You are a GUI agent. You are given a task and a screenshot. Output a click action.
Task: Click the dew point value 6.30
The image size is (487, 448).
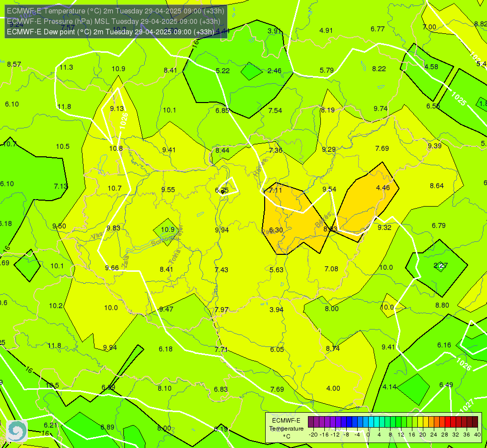[x=276, y=230]
